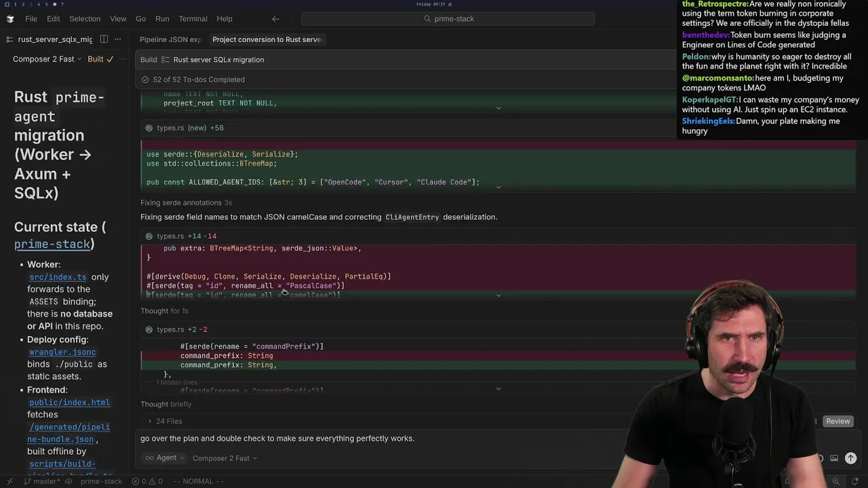Expand Thought briefly entry

pyautogui.click(x=166, y=404)
